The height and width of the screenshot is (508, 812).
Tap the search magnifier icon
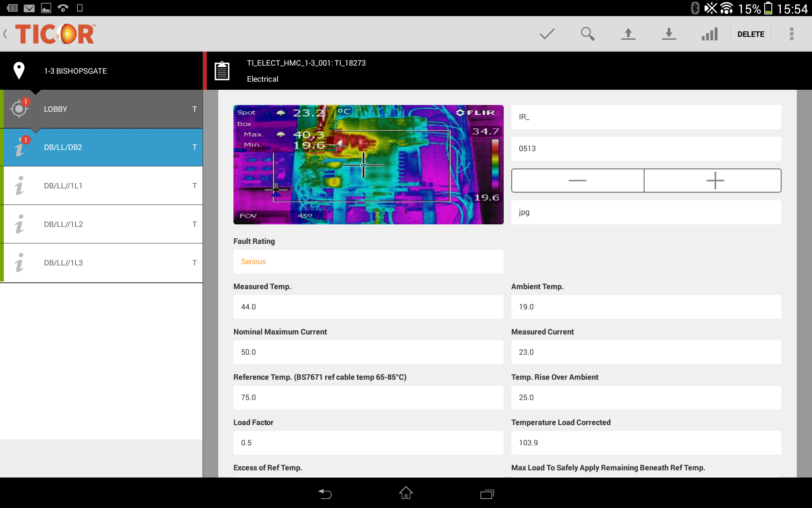point(588,33)
